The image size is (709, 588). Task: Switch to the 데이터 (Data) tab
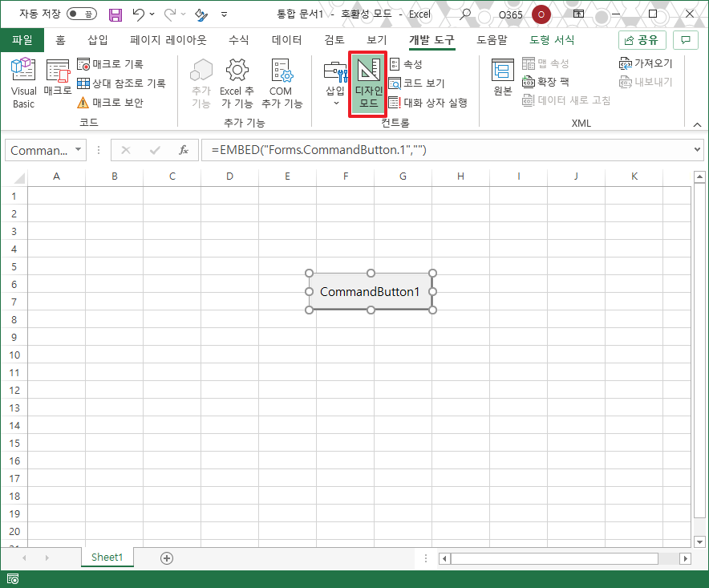pos(286,40)
